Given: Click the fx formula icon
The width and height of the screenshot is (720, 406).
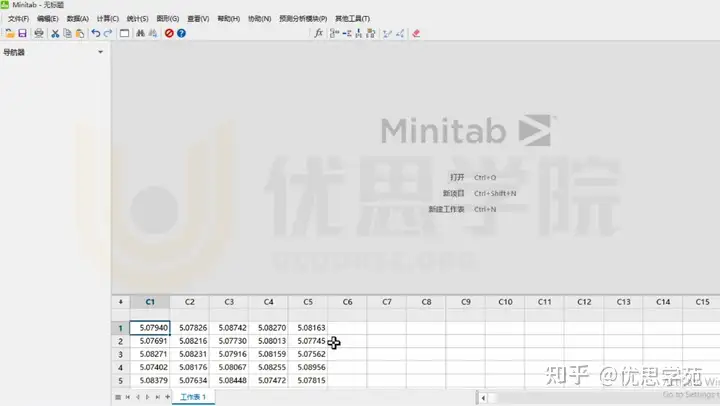Looking at the screenshot, I should click(319, 34).
